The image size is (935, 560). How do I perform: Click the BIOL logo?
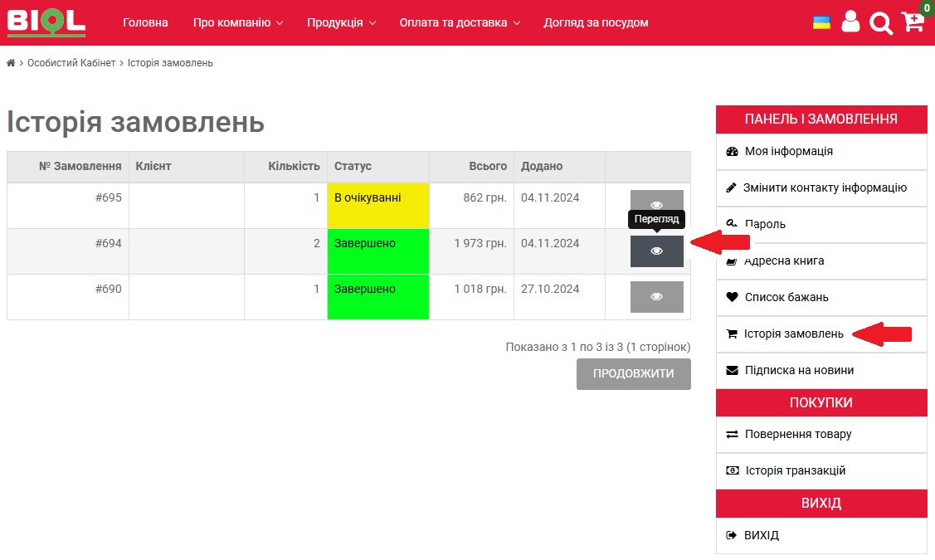pyautogui.click(x=46, y=22)
